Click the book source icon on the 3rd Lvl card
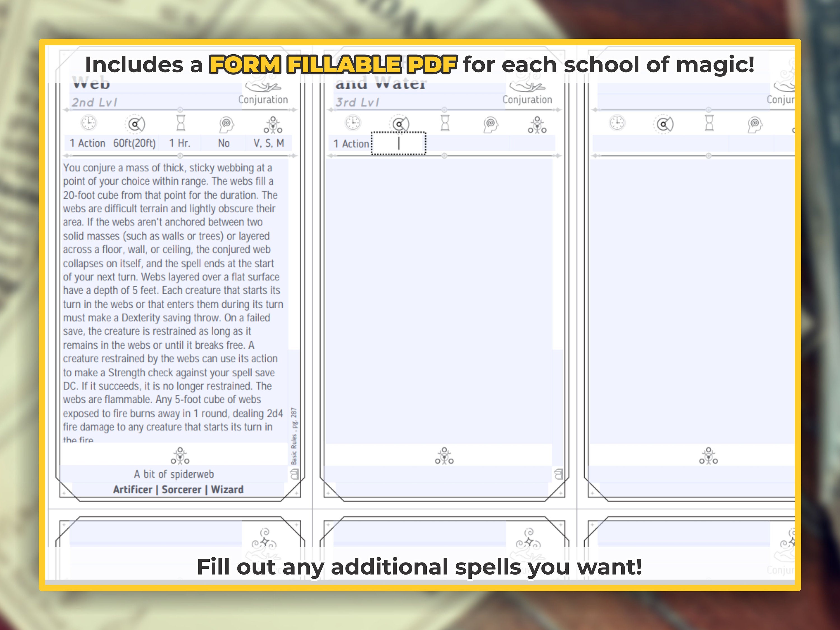Viewport: 840px width, 630px height. click(x=559, y=474)
